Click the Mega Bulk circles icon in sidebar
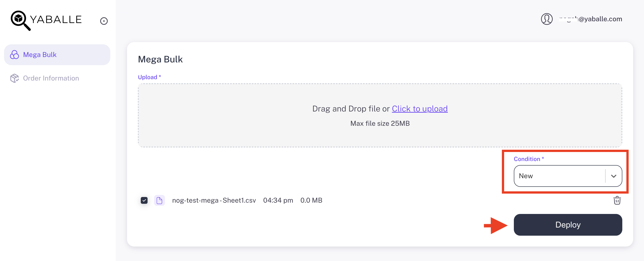This screenshot has width=644, height=261. (15, 55)
